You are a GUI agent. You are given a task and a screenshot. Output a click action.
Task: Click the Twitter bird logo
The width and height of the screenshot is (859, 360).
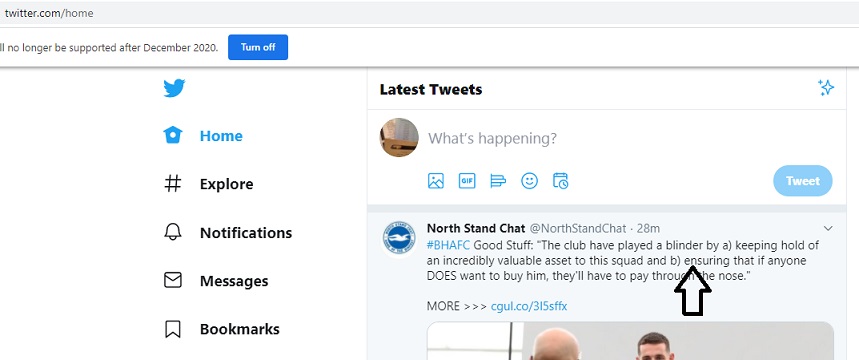(x=174, y=88)
